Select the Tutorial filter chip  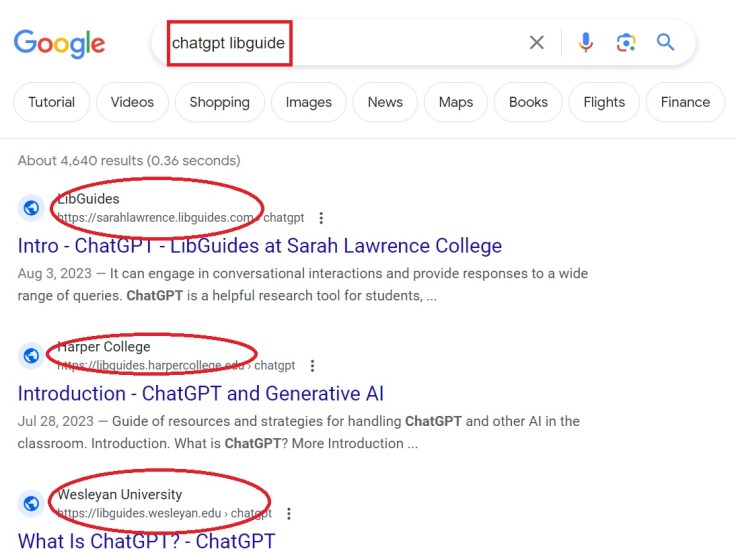(51, 102)
